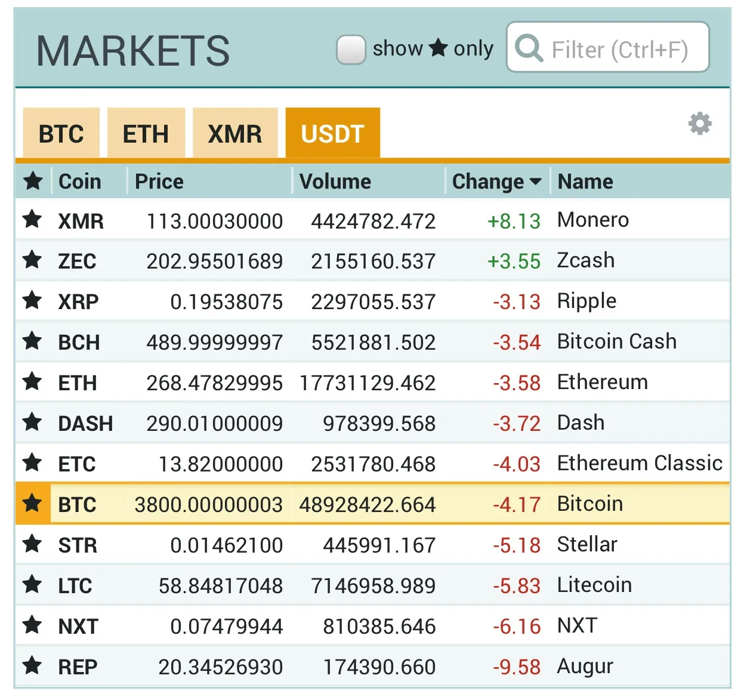
Task: Toggle the favorite star for ETH row
Action: pos(32,382)
